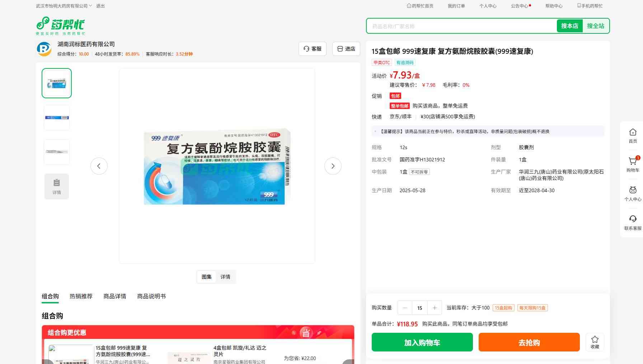643x364 pixels.
Task: Increase purchase quantity with plus button
Action: (435, 308)
